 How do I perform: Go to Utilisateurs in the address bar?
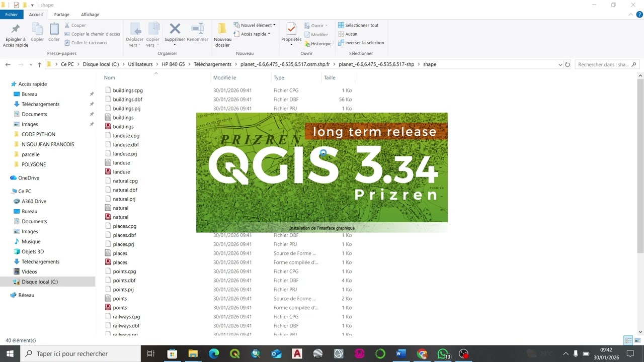click(140, 64)
